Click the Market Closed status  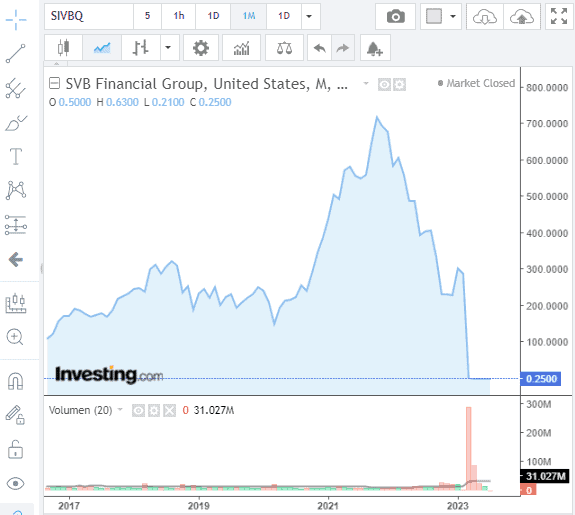tap(477, 83)
